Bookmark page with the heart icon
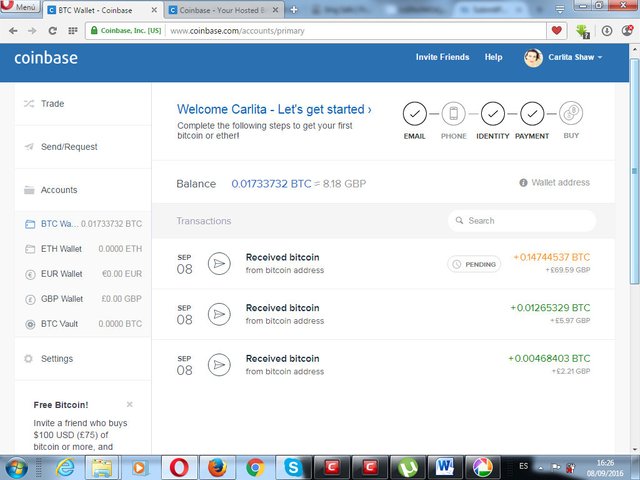 [556, 31]
